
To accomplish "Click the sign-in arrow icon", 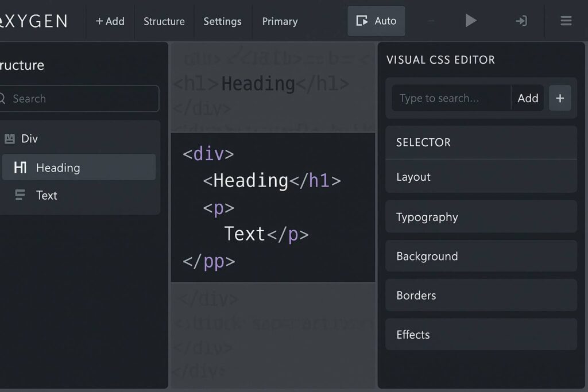I will pyautogui.click(x=521, y=21).
